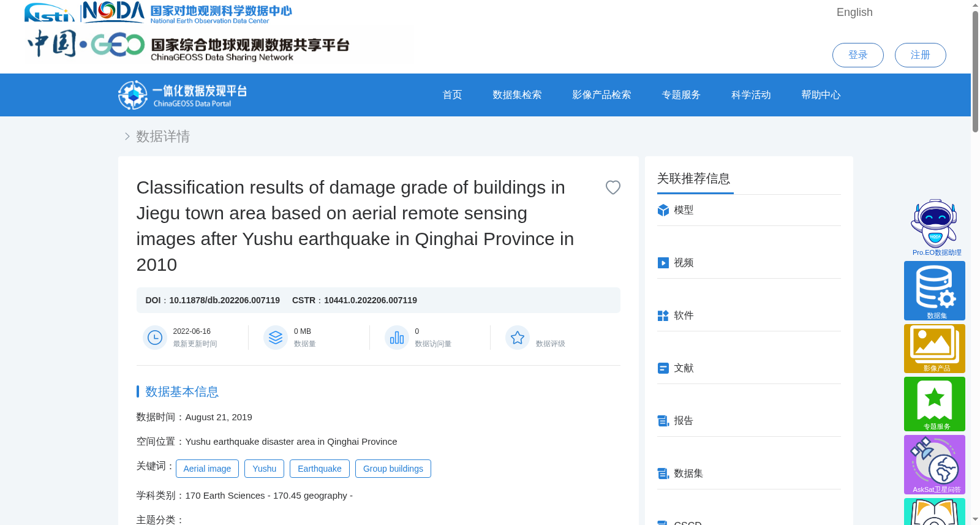This screenshot has height=525, width=980.
Task: Click the scrollbar down arrow
Action: point(975,519)
